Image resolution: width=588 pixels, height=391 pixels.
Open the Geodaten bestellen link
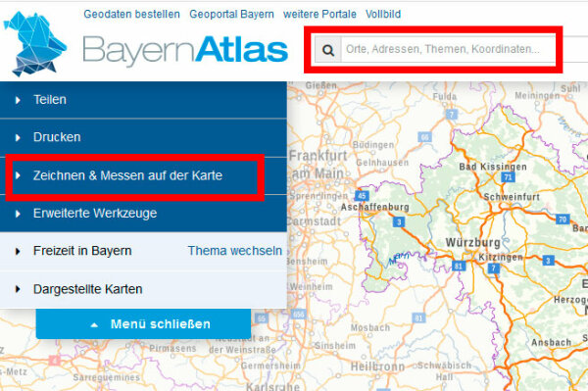point(131,15)
